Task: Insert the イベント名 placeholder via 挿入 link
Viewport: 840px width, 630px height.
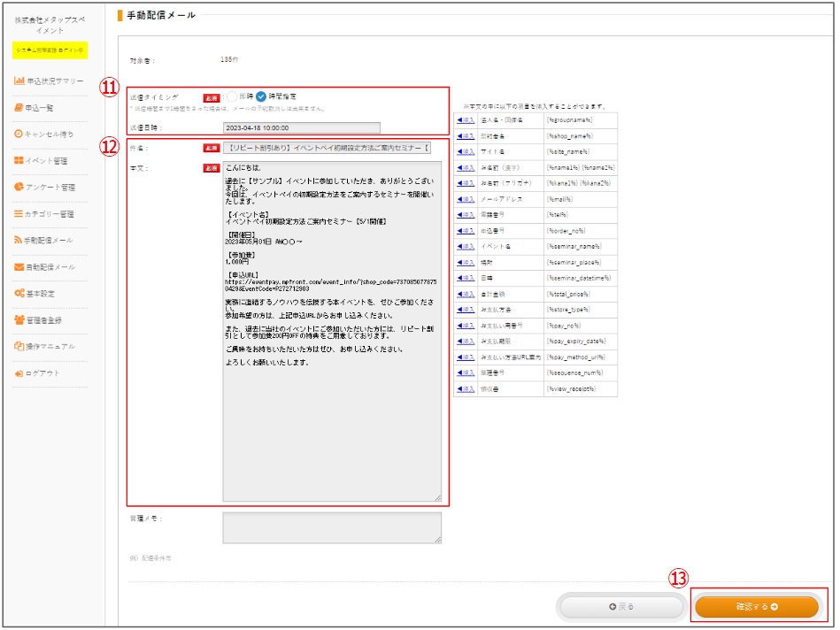Action: (466, 247)
